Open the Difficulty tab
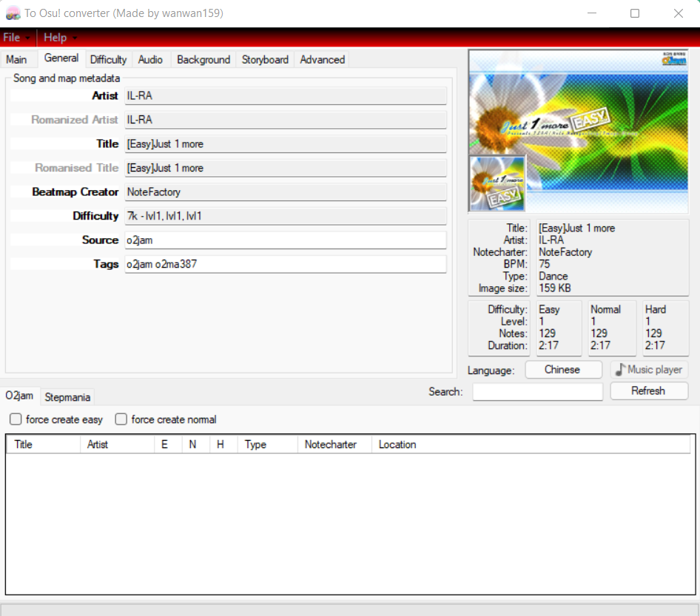 coord(108,60)
